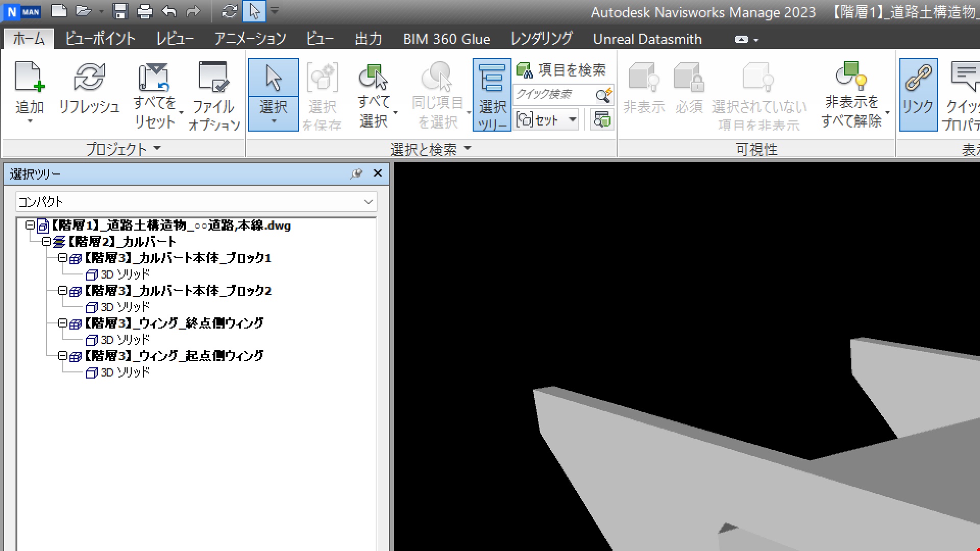Switch to the ホーム ribbon tab
The height and width of the screenshot is (551, 980).
(x=29, y=39)
